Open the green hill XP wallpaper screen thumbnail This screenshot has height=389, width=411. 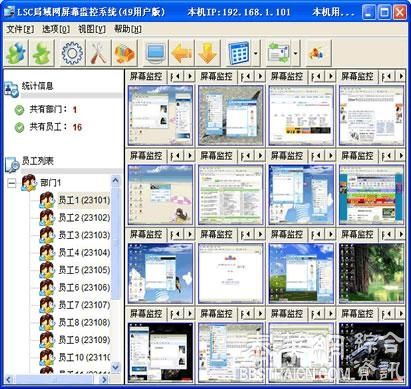pos(301,273)
